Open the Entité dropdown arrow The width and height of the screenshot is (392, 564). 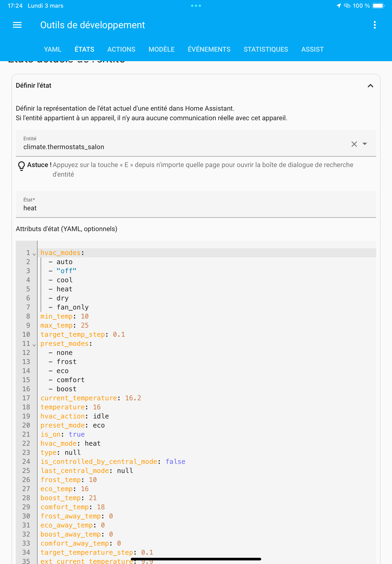pos(365,144)
